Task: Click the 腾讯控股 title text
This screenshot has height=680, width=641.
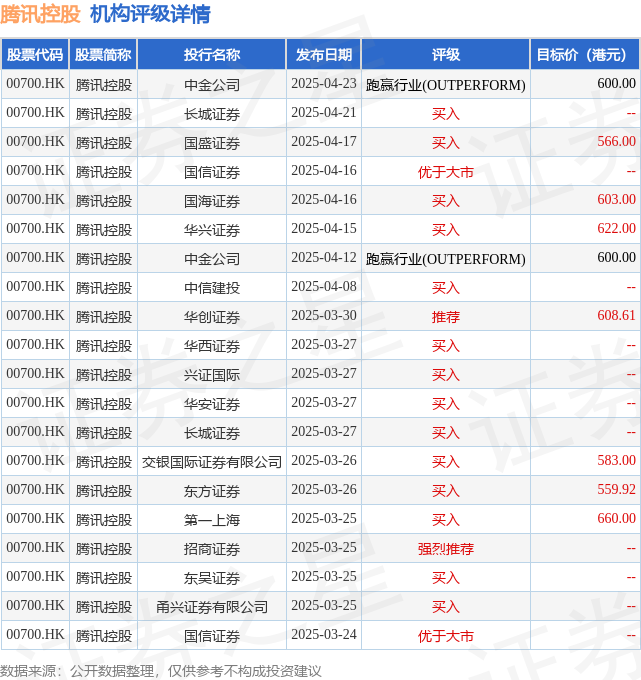Action: point(40,14)
